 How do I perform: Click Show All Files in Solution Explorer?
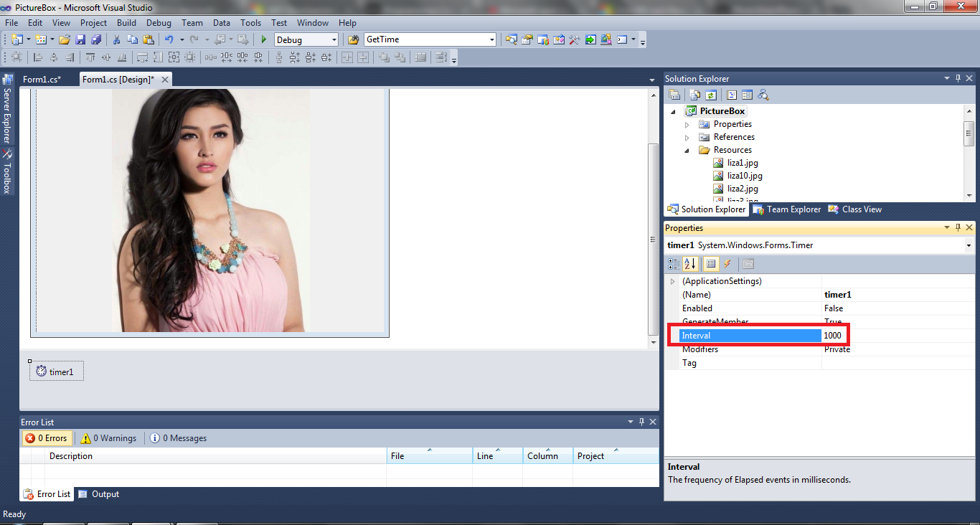pos(693,94)
